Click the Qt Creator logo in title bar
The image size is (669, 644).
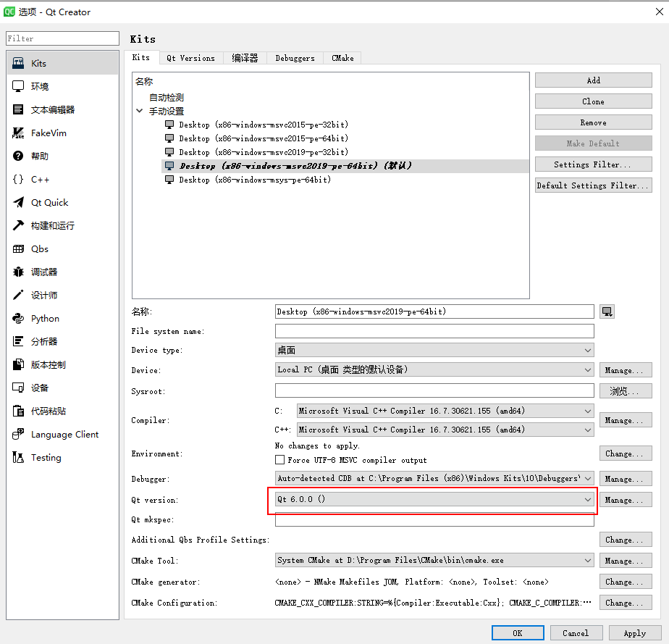click(x=9, y=12)
